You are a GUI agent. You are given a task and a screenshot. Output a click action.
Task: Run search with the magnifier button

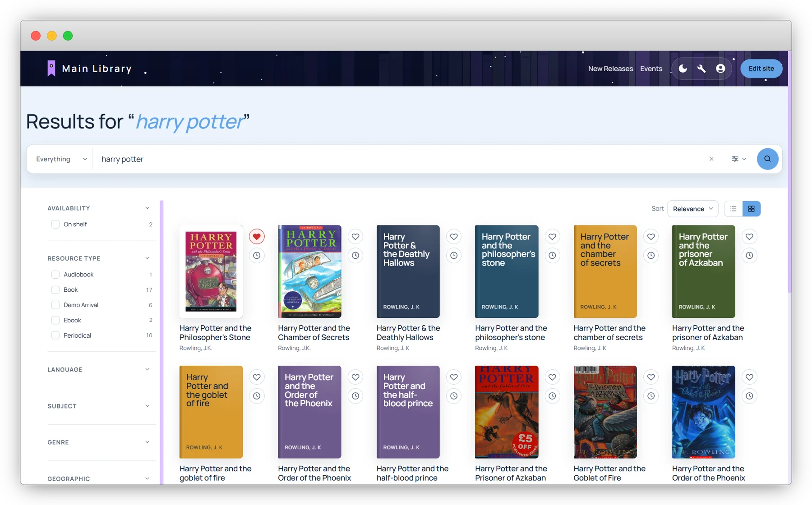click(767, 159)
